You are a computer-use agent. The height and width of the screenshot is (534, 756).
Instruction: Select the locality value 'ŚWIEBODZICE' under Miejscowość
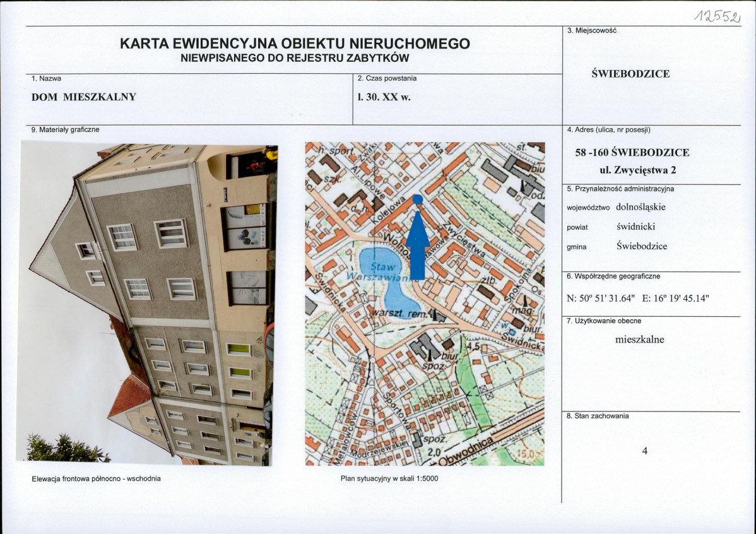(630, 74)
